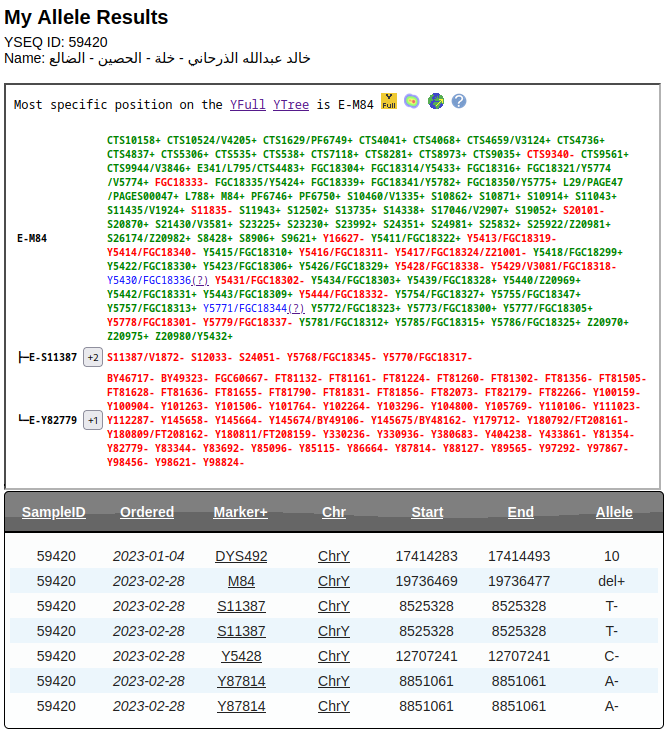This screenshot has width=667, height=737.
Task: Click the green L788+ marker
Action: coord(200,196)
